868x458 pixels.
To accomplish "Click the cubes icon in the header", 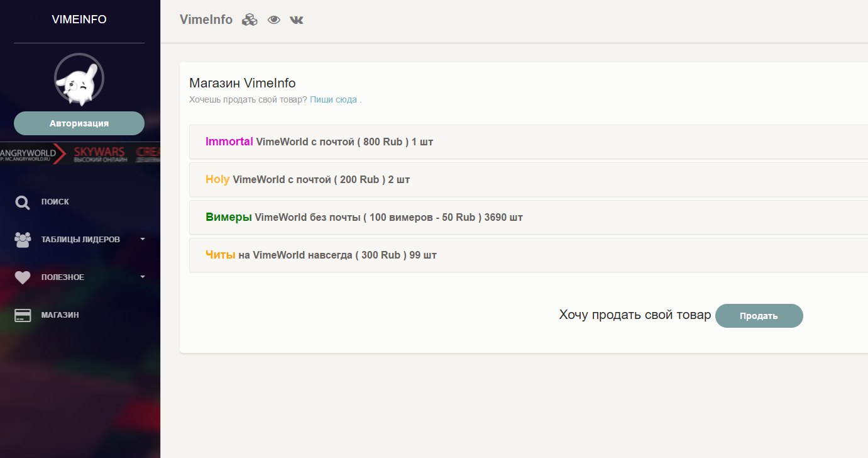I will point(250,20).
